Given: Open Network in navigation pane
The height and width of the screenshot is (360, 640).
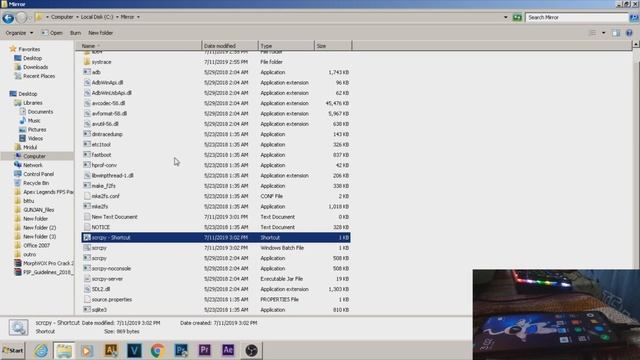Looking at the screenshot, I should tap(33, 165).
